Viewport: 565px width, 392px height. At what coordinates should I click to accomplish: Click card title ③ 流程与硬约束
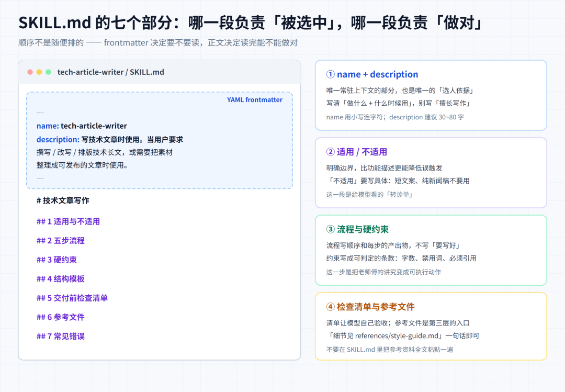[357, 229]
